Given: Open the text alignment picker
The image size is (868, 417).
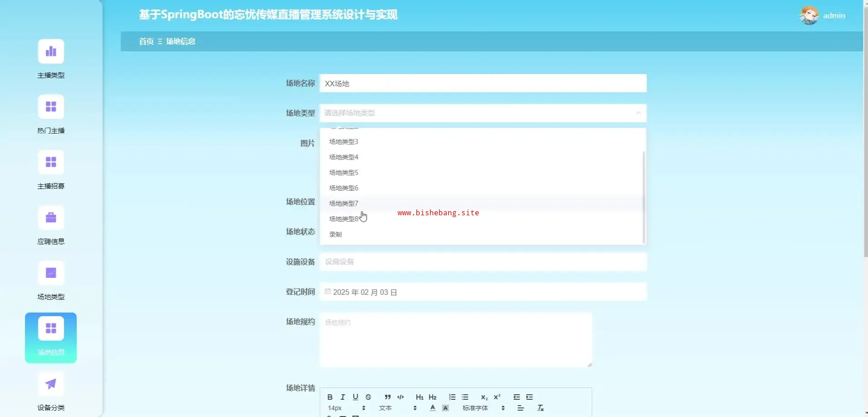Looking at the screenshot, I should point(521,408).
